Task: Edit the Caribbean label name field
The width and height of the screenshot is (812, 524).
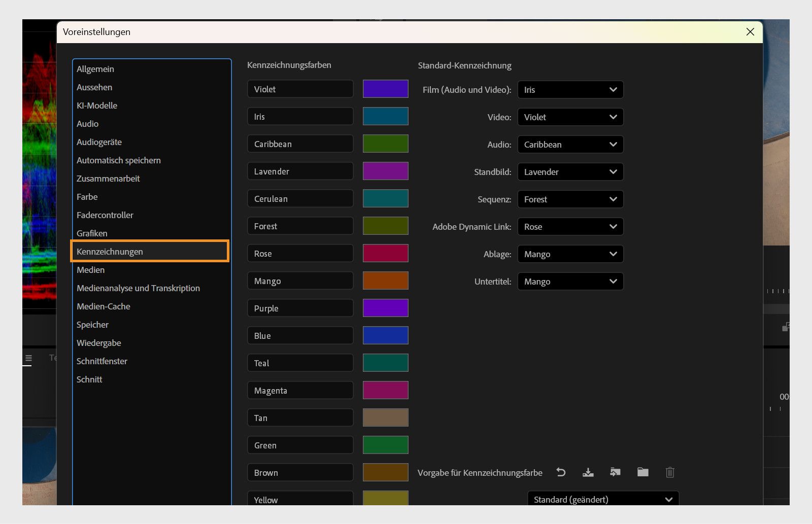Action: click(x=300, y=144)
